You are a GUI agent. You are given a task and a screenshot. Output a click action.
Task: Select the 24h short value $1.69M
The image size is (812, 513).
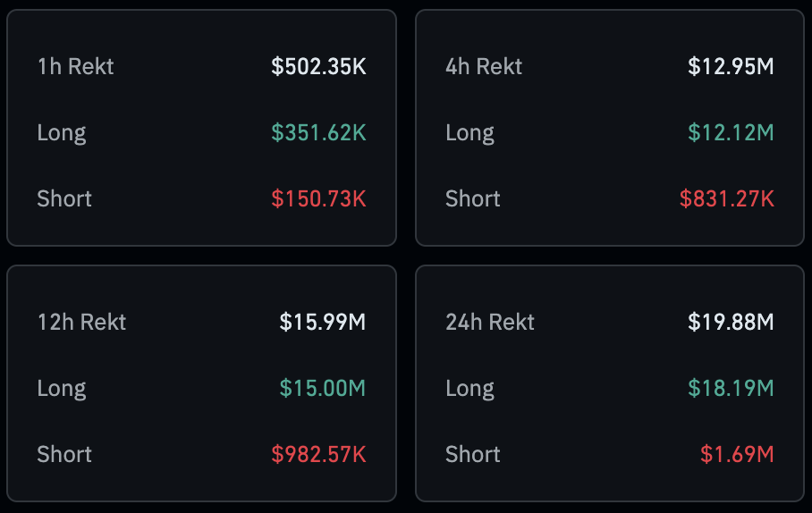point(737,454)
